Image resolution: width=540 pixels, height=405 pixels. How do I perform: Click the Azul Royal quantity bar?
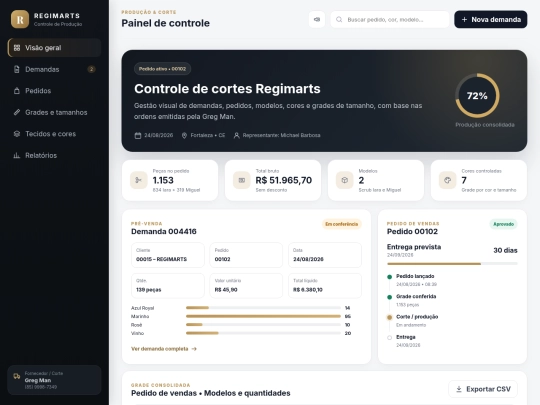pyautogui.click(x=263, y=308)
